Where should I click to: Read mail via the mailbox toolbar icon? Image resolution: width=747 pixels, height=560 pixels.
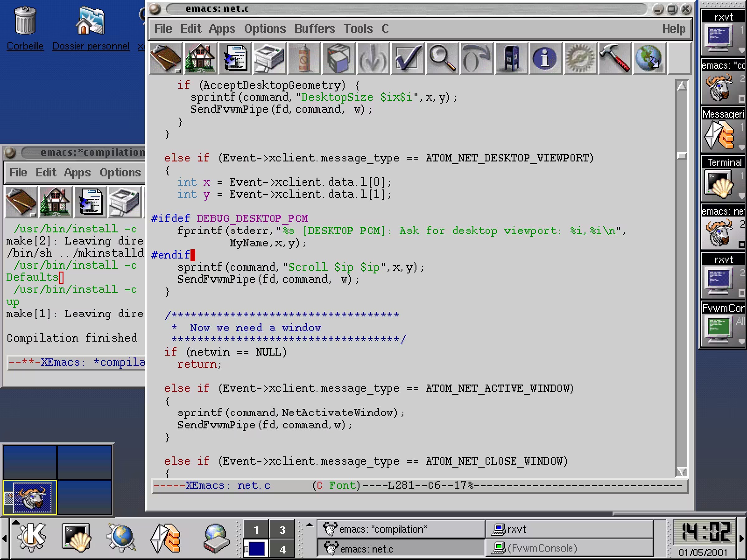(511, 58)
